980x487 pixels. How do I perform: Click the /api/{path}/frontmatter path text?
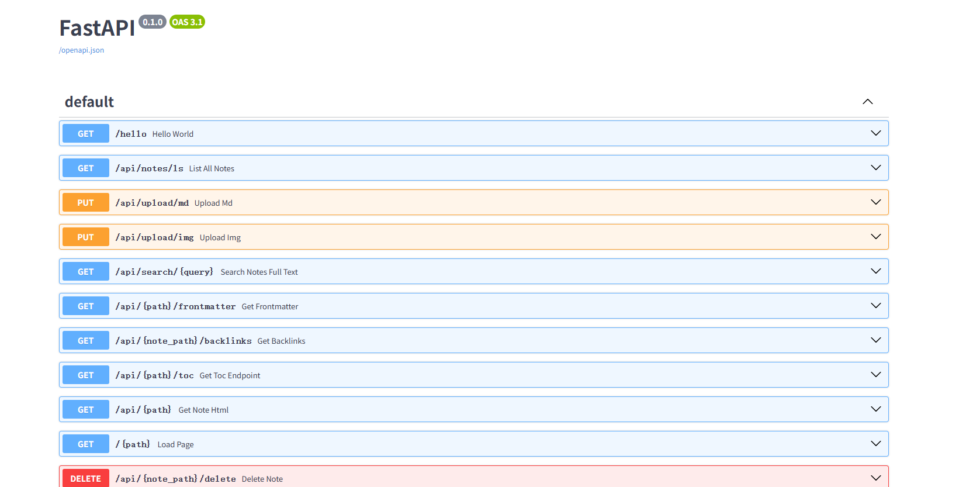(x=175, y=306)
